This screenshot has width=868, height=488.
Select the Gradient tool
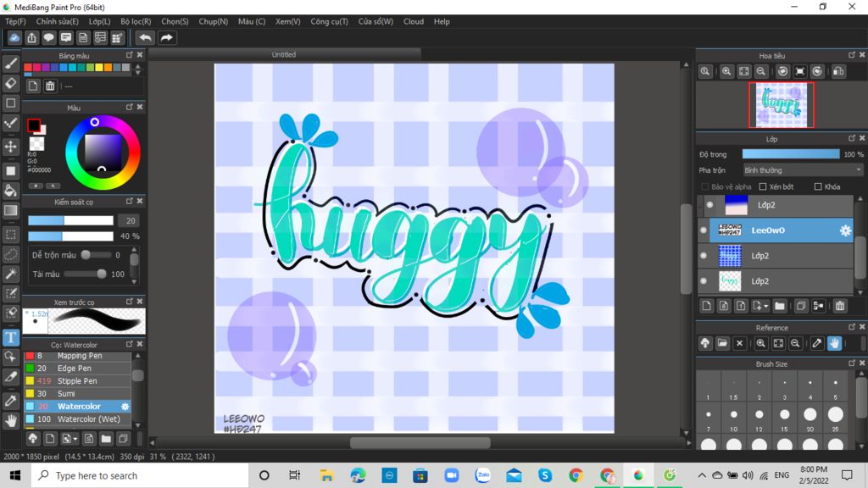click(x=10, y=210)
